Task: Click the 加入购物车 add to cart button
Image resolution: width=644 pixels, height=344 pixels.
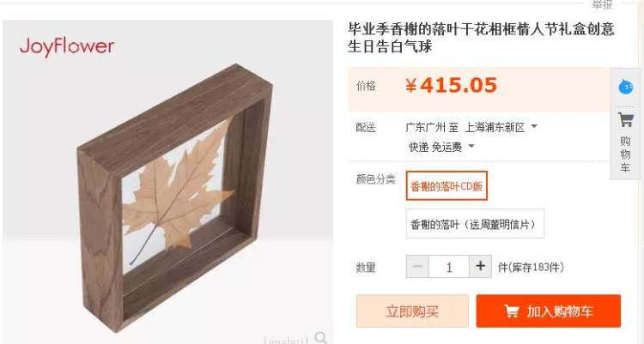Action: coord(549,311)
